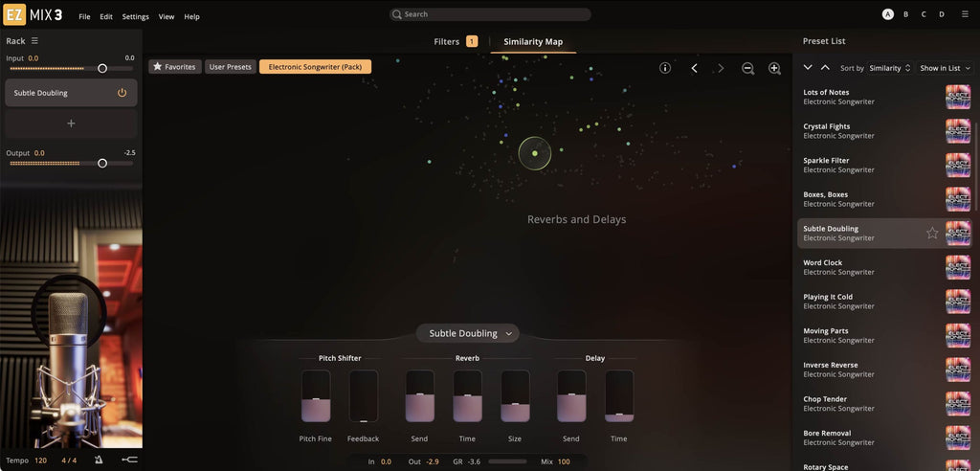The height and width of the screenshot is (471, 980).
Task: Click the Input level slider handle
Action: pos(102,69)
